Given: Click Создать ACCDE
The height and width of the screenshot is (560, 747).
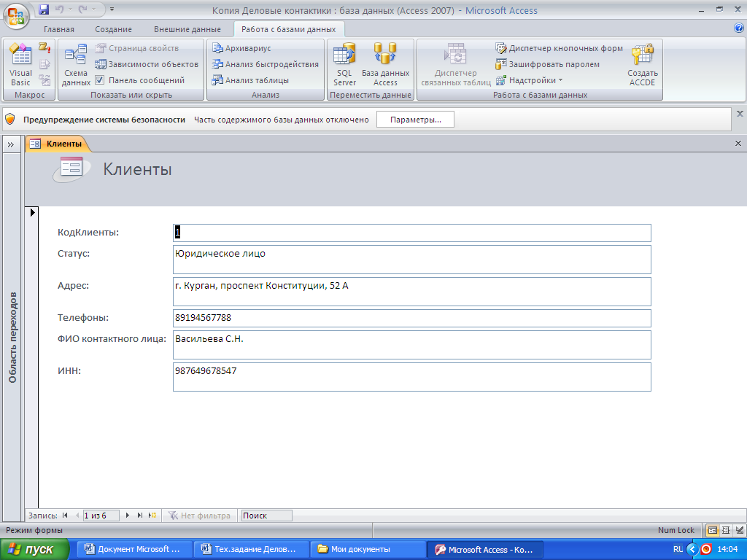Looking at the screenshot, I should [642, 65].
